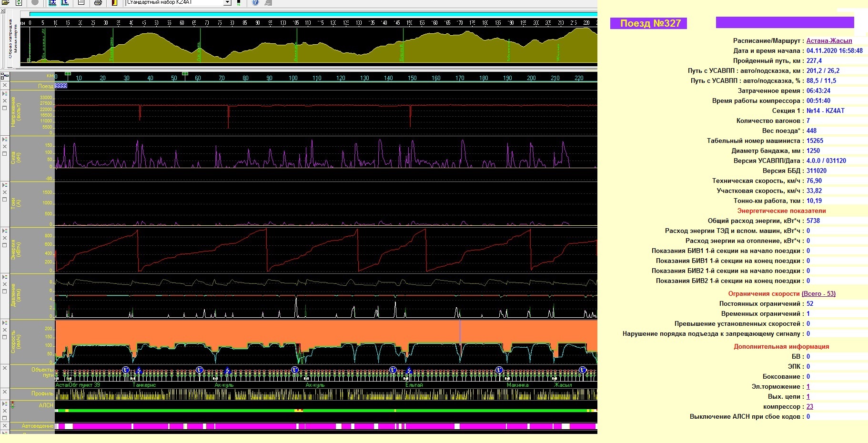Open the Стандартный набор KZ4AT dropdown
The width and height of the screenshot is (868, 443).
tap(227, 2)
